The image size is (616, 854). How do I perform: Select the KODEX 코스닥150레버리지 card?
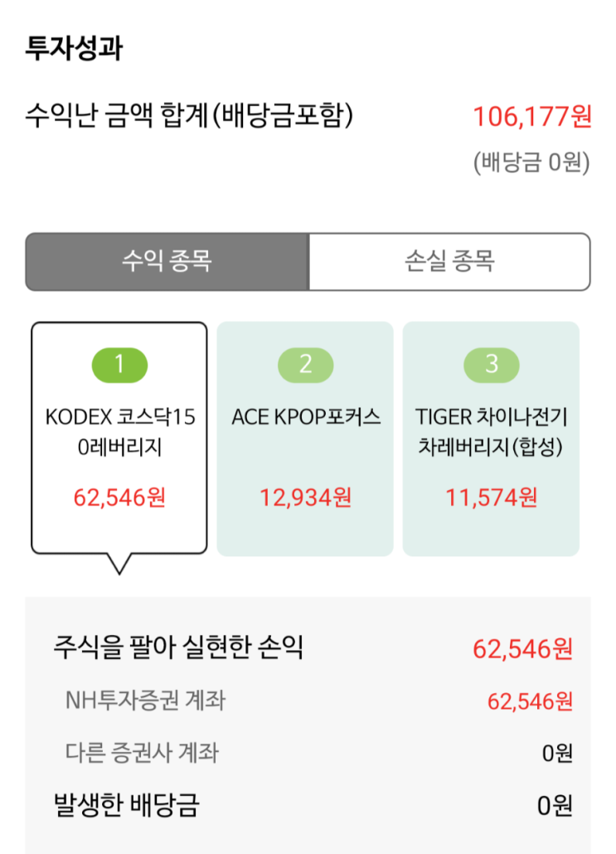click(119, 439)
